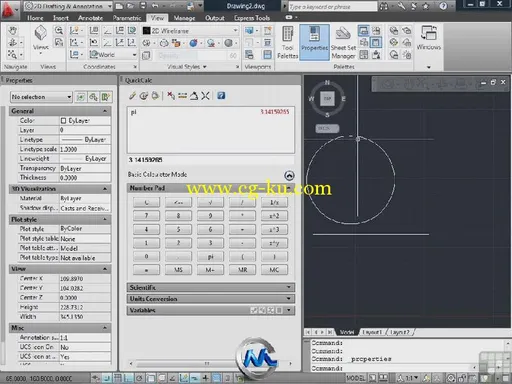Click QuickCalc Clear History icon
This screenshot has width=512, height=384.
click(x=144, y=96)
